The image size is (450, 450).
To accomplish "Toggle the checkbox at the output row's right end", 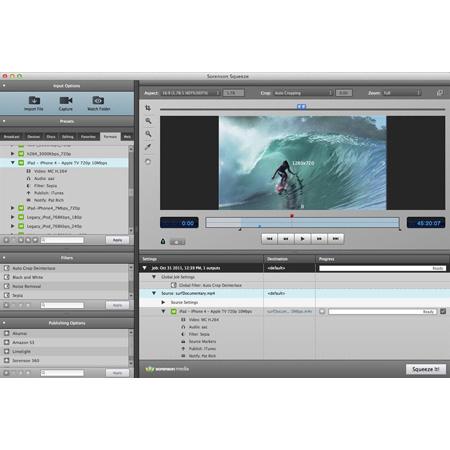I will tap(443, 311).
